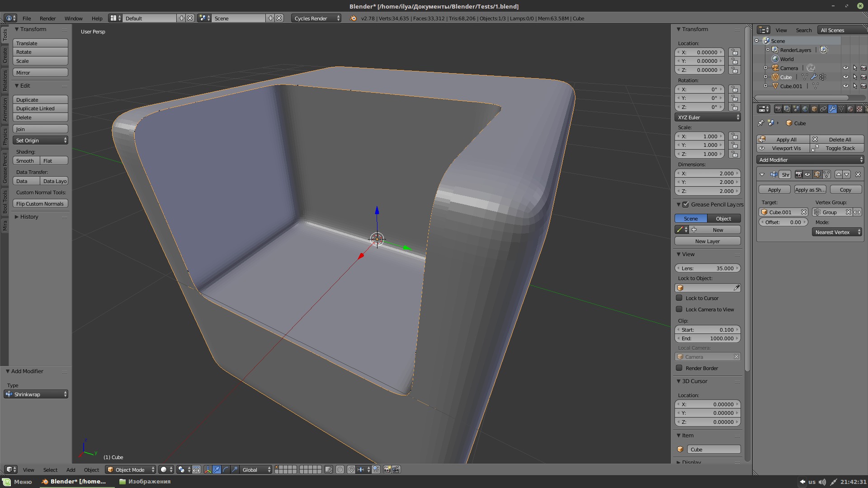Screen dimensions: 868x488
Task: Select the Global transform orientation icon
Action: (253, 469)
